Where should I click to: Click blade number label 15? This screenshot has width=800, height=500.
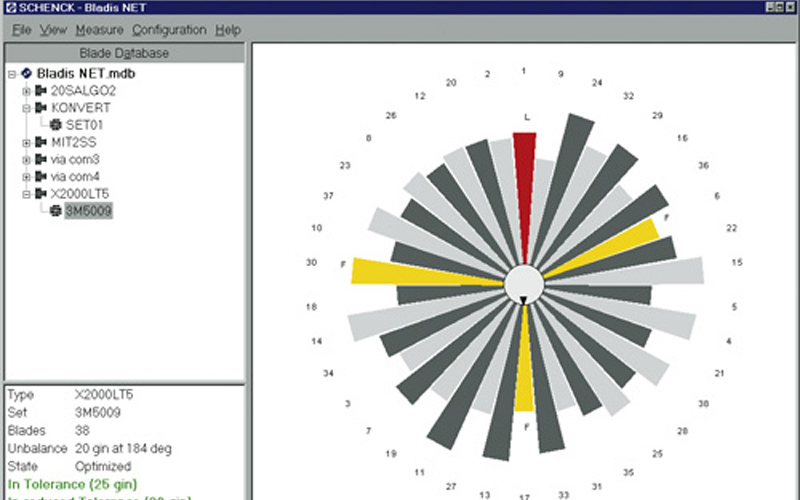coord(737,262)
